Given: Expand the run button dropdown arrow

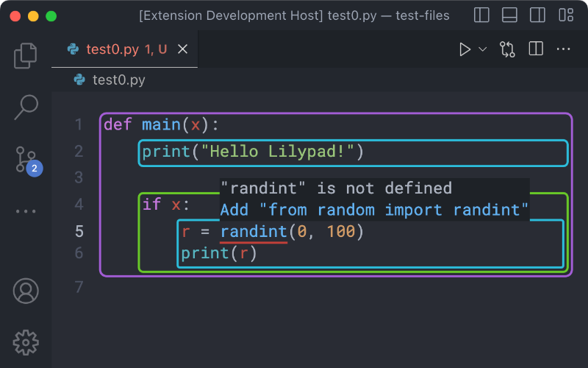Looking at the screenshot, I should 483,49.
